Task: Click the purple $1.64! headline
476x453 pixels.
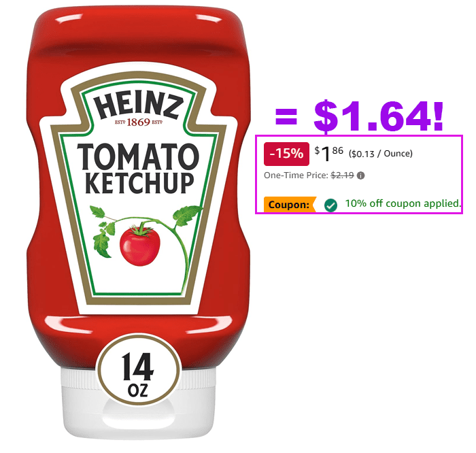Action: pos(379,116)
